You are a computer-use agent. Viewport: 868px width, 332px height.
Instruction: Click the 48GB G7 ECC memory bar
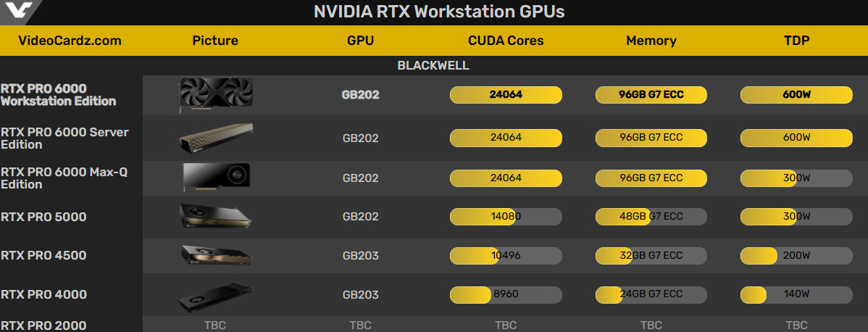coord(651,216)
